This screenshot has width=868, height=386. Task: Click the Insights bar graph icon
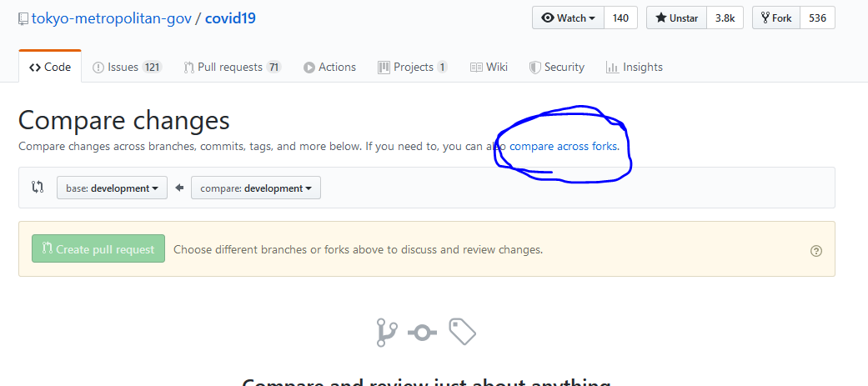[x=612, y=68]
